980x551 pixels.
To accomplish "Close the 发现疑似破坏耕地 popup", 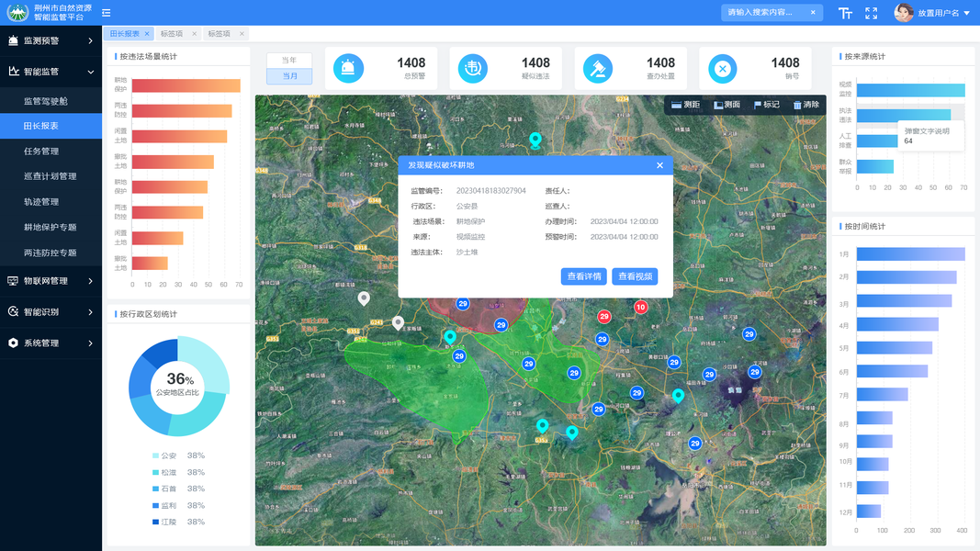I will [x=660, y=165].
